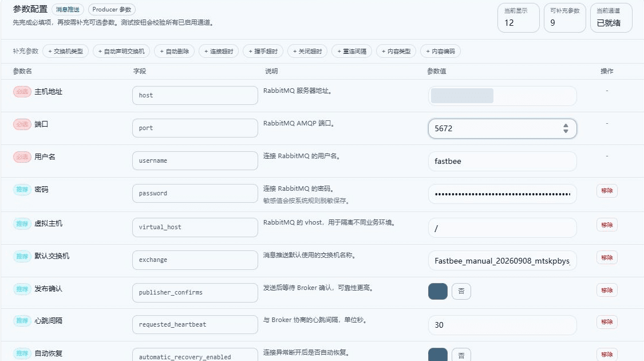Click the 说明 column header
The width and height of the screenshot is (644, 361).
[271, 71]
